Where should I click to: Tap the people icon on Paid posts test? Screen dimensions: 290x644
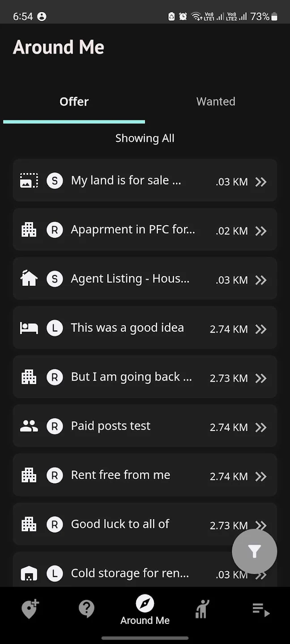(29, 426)
